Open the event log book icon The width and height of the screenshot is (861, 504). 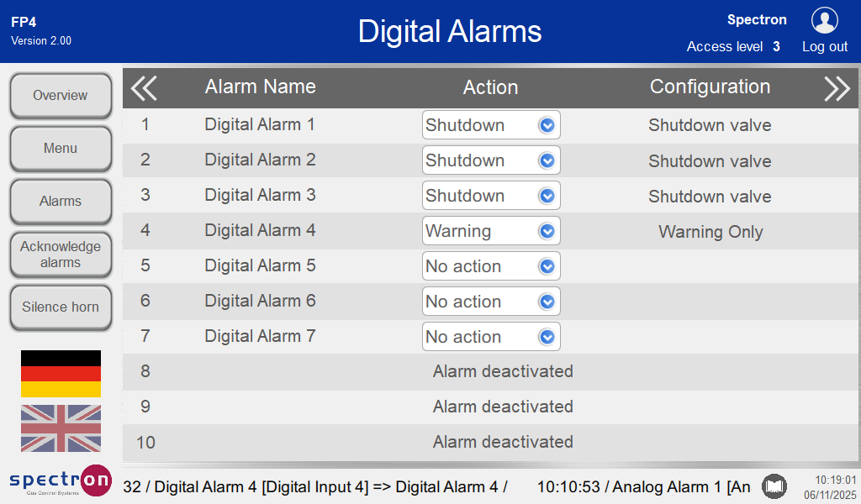pyautogui.click(x=774, y=486)
